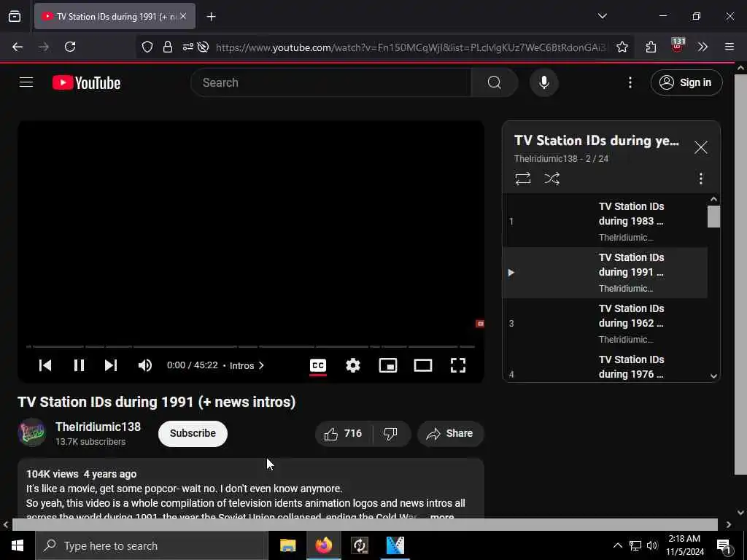Skip to the previous video

tap(45, 365)
